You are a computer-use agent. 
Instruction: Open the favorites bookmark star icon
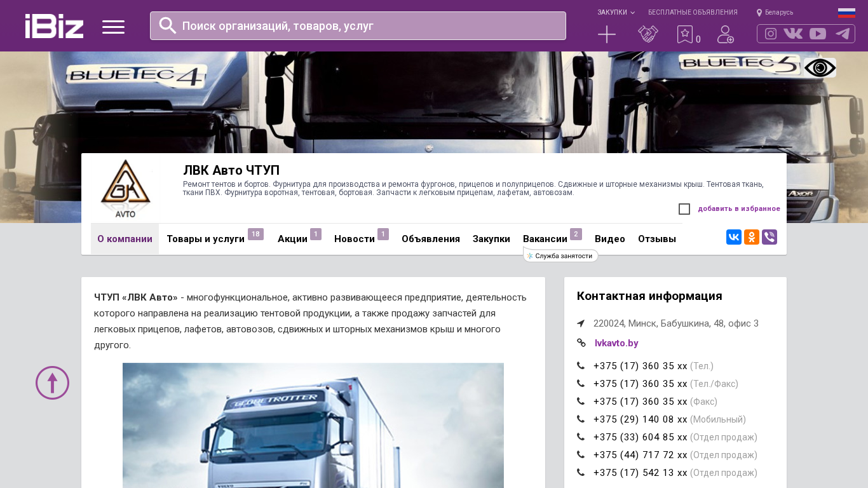(x=685, y=34)
